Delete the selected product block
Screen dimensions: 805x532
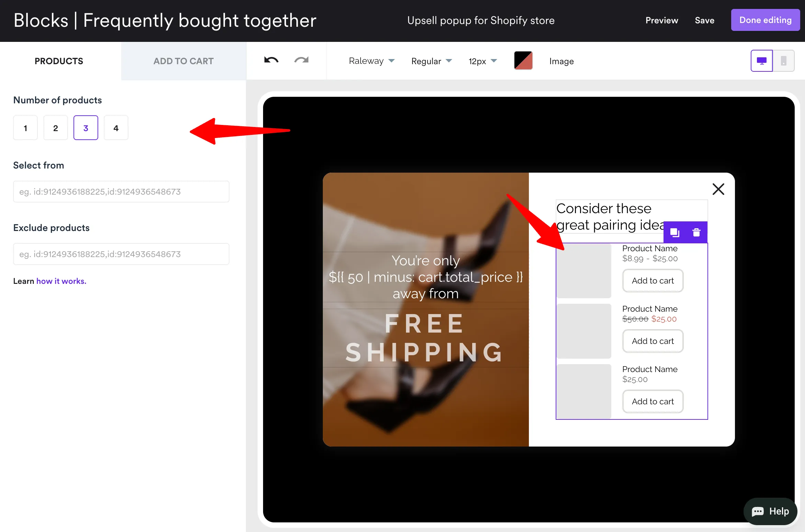point(696,232)
